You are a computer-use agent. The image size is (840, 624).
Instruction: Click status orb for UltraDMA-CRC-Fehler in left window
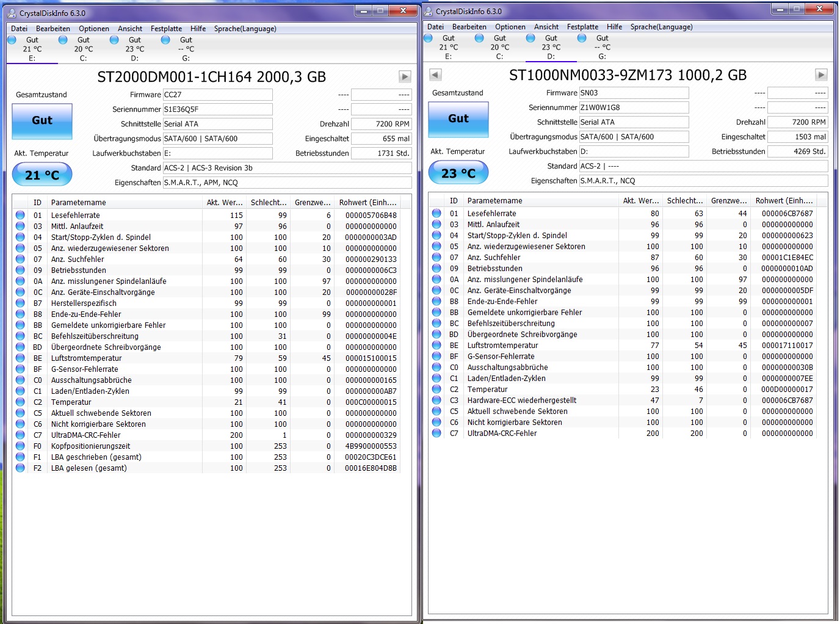[x=20, y=435]
